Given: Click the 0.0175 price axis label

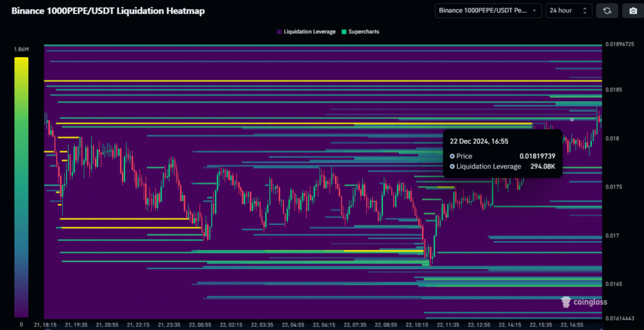Looking at the screenshot, I should (x=614, y=187).
